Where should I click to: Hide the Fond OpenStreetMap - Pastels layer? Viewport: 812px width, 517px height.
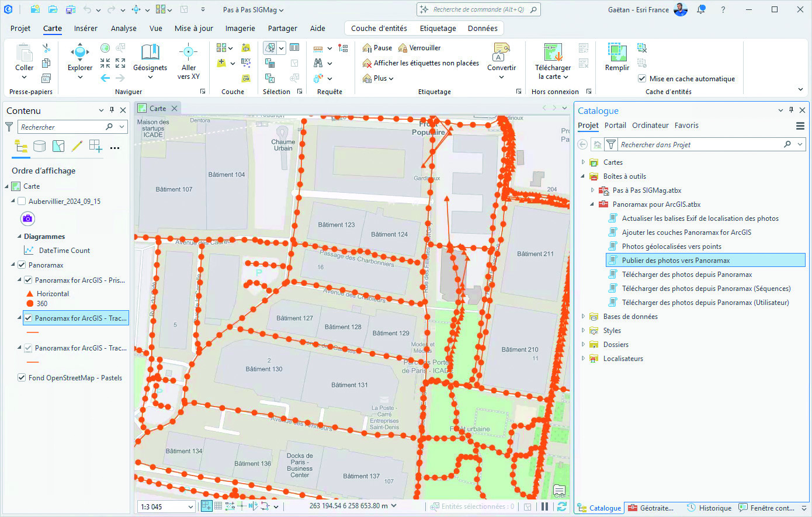22,377
